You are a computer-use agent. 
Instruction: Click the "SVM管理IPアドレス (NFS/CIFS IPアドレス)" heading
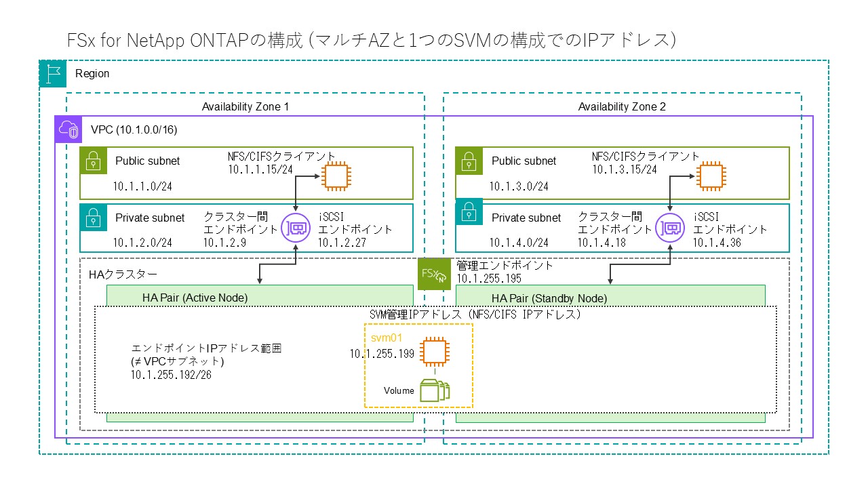(475, 314)
